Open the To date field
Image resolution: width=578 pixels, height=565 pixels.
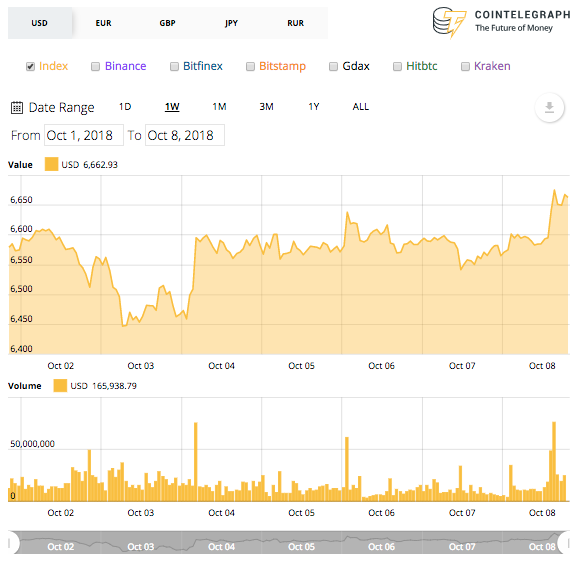pos(185,135)
